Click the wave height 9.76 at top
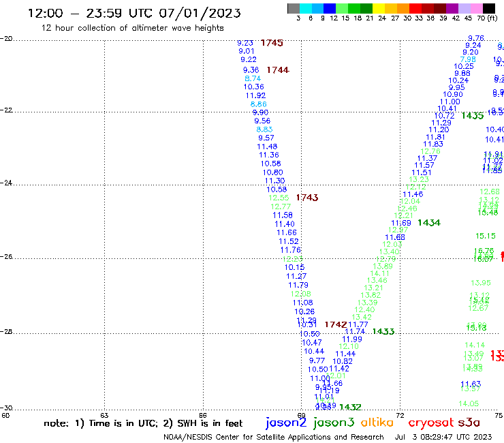 point(475,38)
